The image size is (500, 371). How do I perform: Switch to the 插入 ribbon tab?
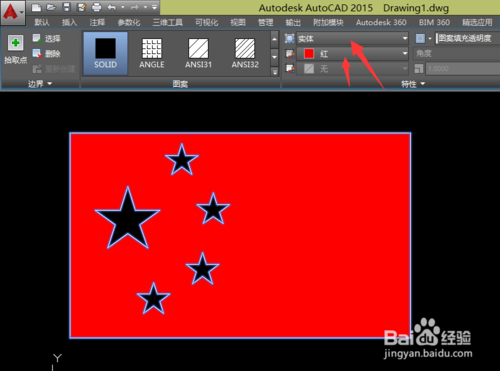pyautogui.click(x=69, y=22)
